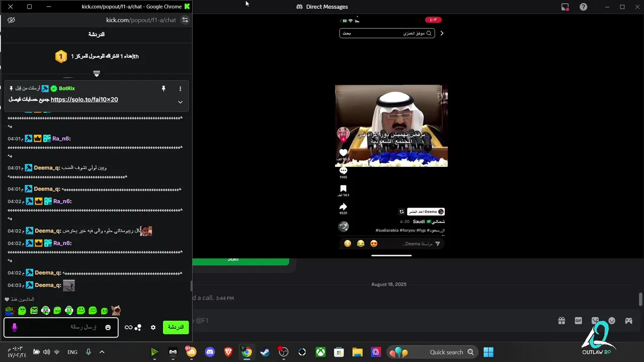Screen dimensions: 644x362
Task: Open Xbox app from taskbar
Action: 320,352
